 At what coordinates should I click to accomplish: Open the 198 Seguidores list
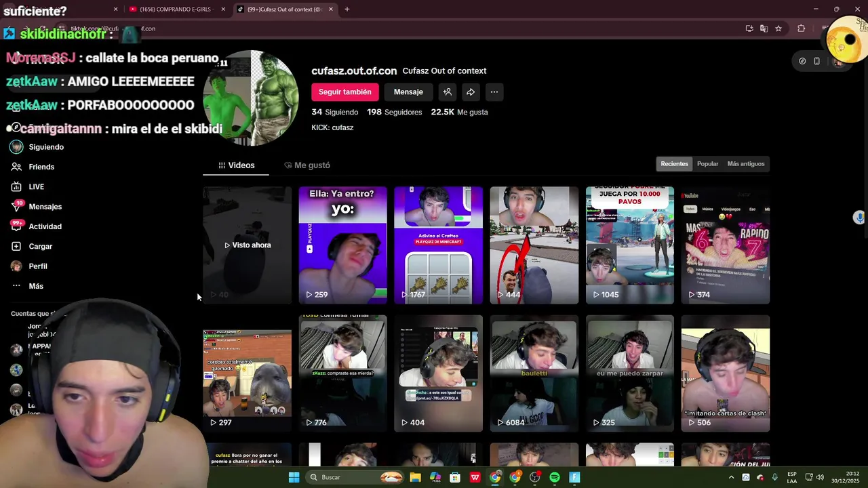pos(394,113)
